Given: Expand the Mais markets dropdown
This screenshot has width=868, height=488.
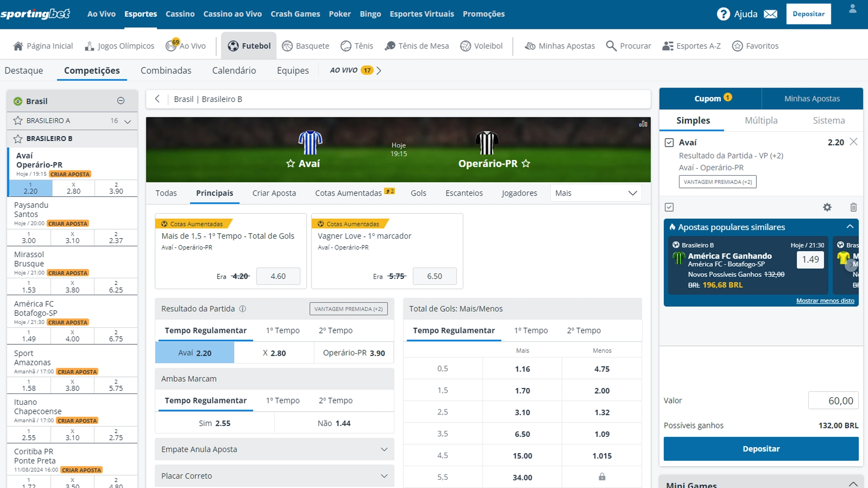Looking at the screenshot, I should (x=596, y=193).
